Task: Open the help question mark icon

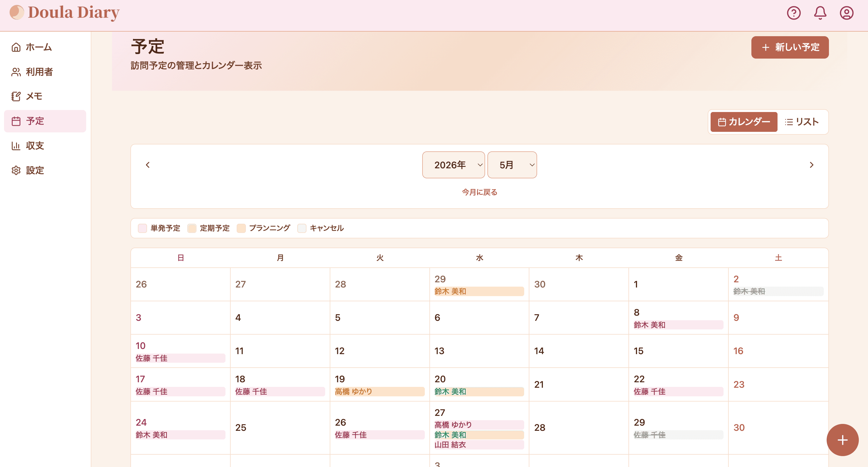Action: [x=794, y=13]
